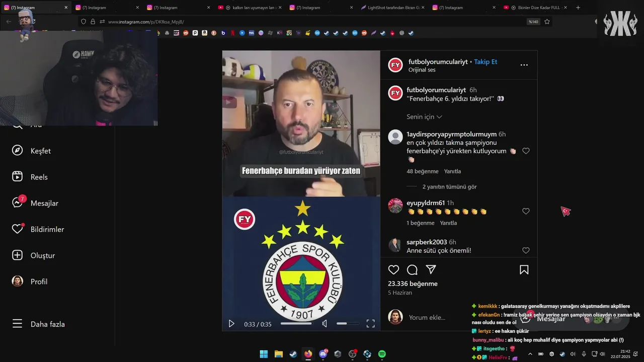Click the share paper-plane icon under post
Screen dimensions: 644x362
(x=431, y=270)
